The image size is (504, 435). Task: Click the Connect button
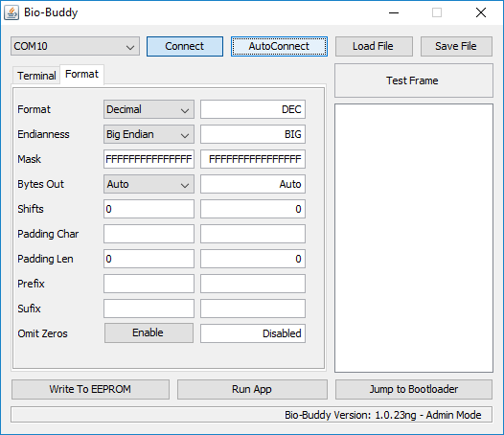click(185, 46)
